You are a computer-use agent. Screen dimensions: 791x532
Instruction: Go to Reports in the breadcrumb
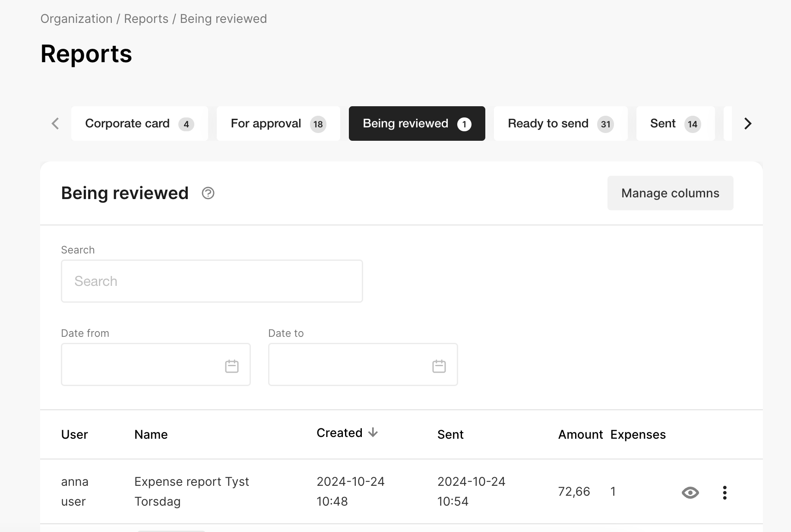tap(146, 19)
